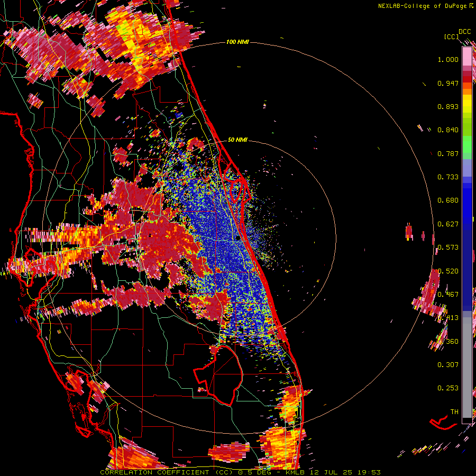This screenshot has width=476, height=476.
Task: Select the 0.520 scale value
Action: tap(448, 271)
